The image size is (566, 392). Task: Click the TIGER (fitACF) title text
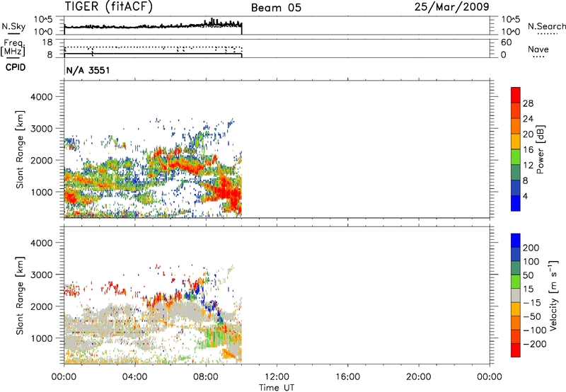(108, 7)
